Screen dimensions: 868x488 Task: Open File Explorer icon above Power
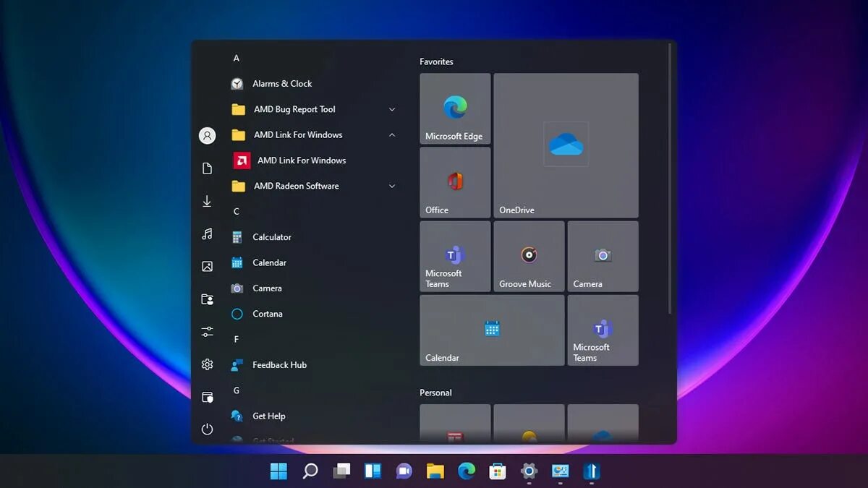tap(207, 397)
